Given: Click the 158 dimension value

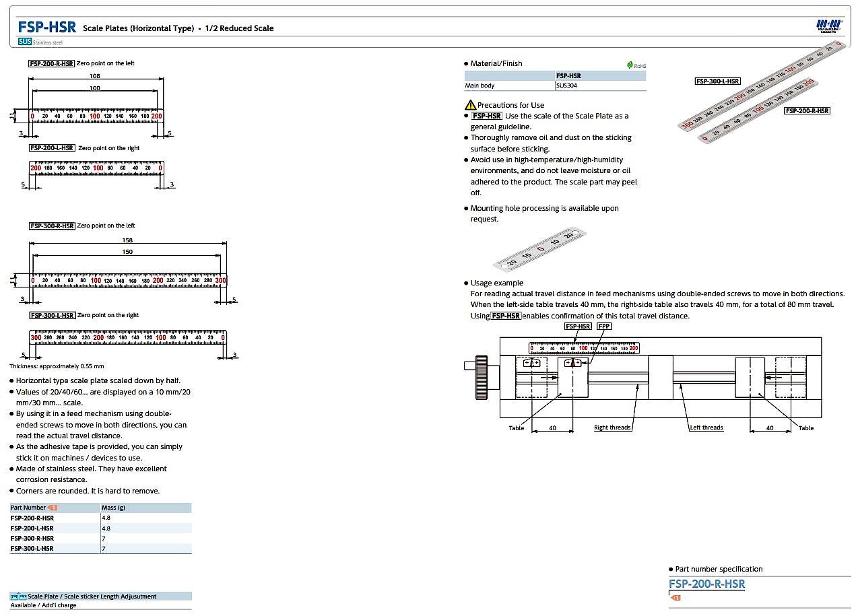Looking at the screenshot, I should (128, 240).
